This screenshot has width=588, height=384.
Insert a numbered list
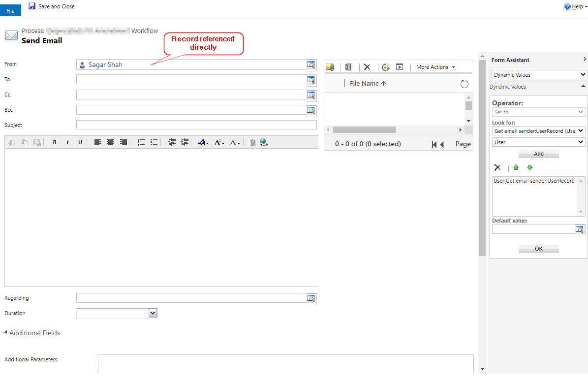(141, 142)
